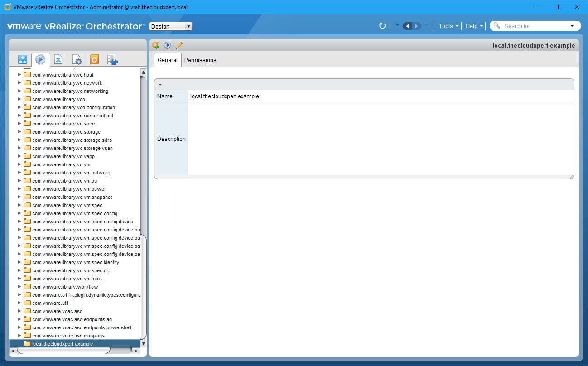Open the Configurations view icon
Screen dimensions: 588x366
[77, 59]
